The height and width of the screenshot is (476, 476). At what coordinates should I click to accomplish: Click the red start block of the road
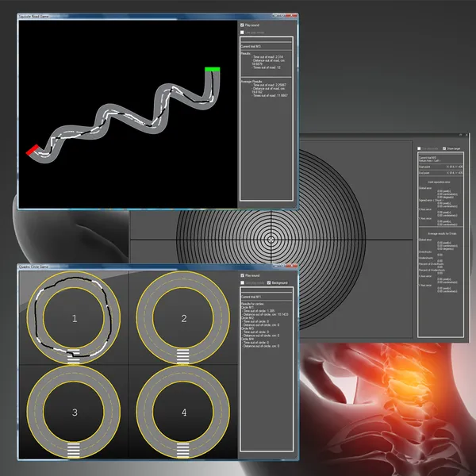(x=33, y=150)
